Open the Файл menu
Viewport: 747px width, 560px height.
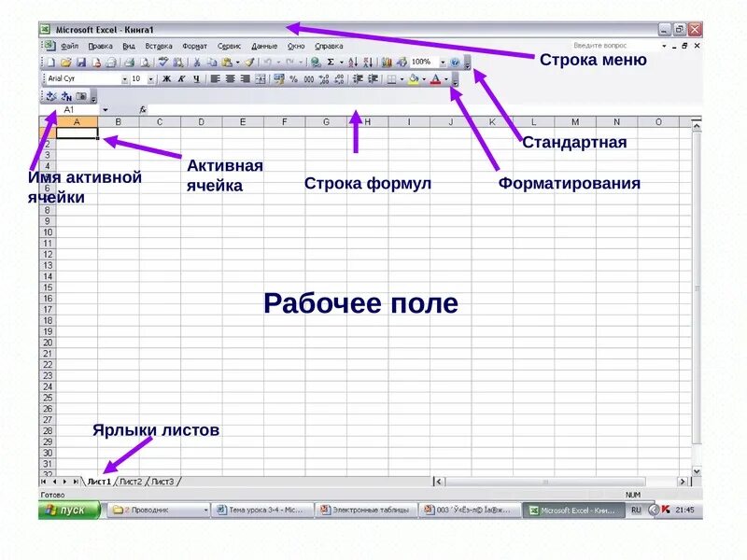(69, 46)
